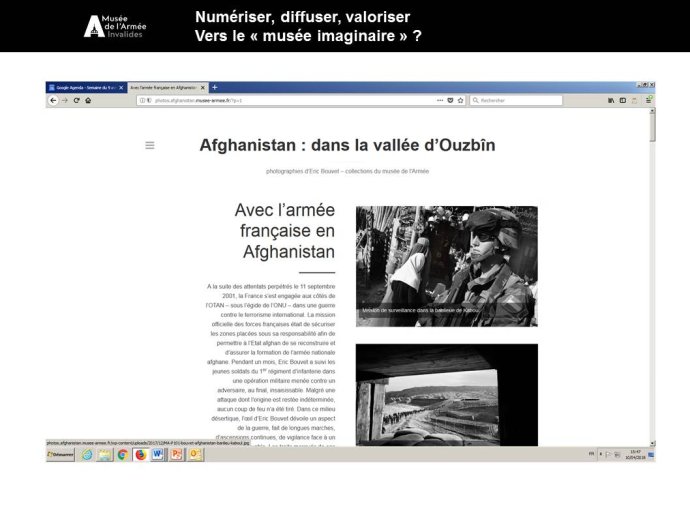Open File Explorer folder on taskbar
The image size is (690, 517).
point(105,455)
